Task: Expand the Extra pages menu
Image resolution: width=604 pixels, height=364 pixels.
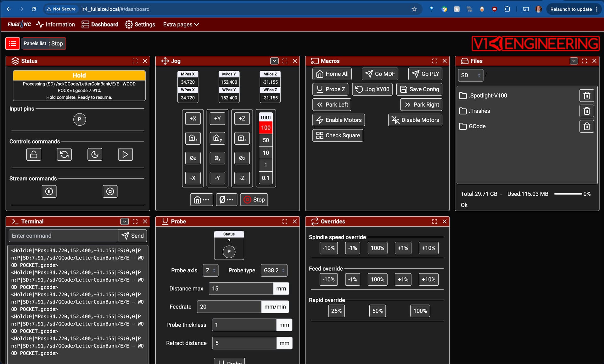Action: [x=181, y=25]
